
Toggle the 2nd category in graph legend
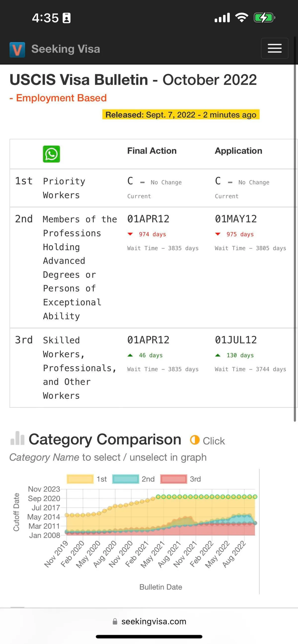tap(148, 479)
